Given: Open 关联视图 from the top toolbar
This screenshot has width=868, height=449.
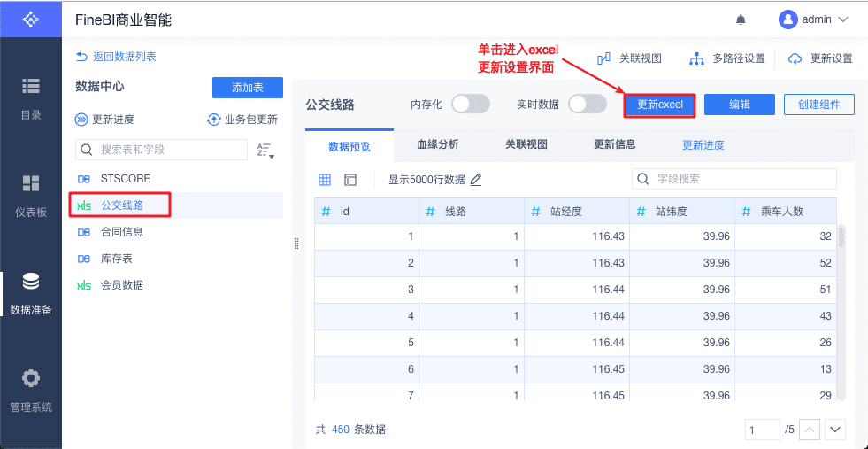Looking at the screenshot, I should pos(629,58).
